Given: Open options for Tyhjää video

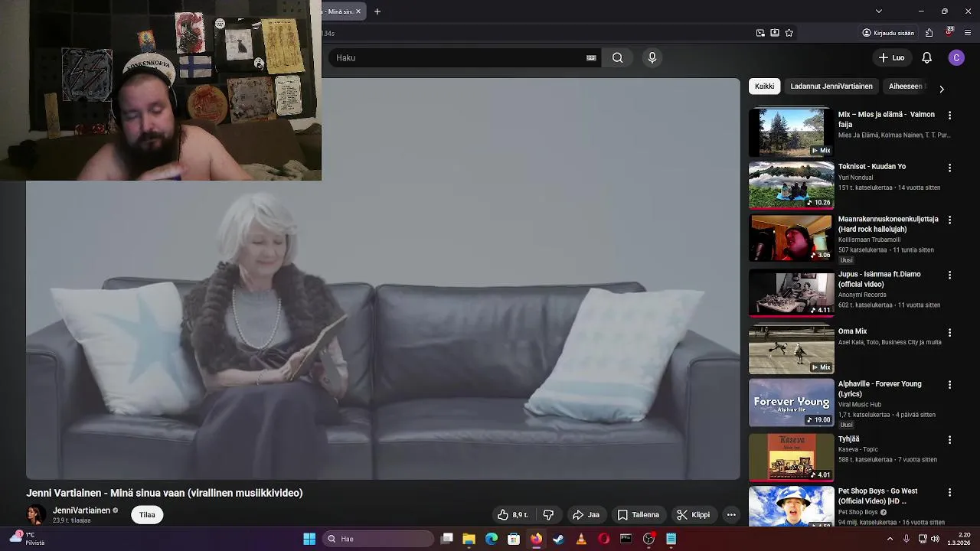Looking at the screenshot, I should pos(950,440).
